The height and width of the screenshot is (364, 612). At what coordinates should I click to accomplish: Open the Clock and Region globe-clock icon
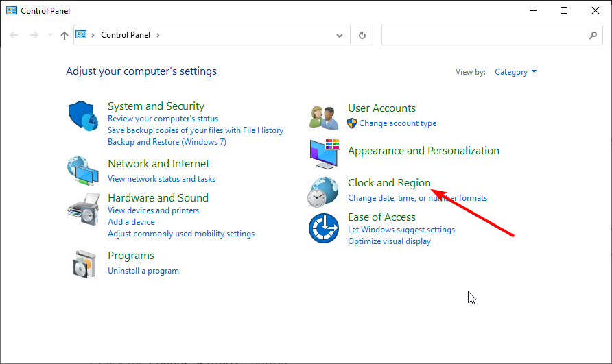tap(322, 192)
